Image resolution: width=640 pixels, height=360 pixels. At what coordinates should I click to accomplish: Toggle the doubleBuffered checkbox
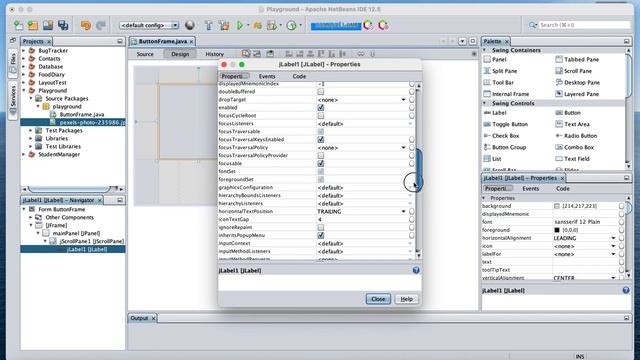click(321, 92)
